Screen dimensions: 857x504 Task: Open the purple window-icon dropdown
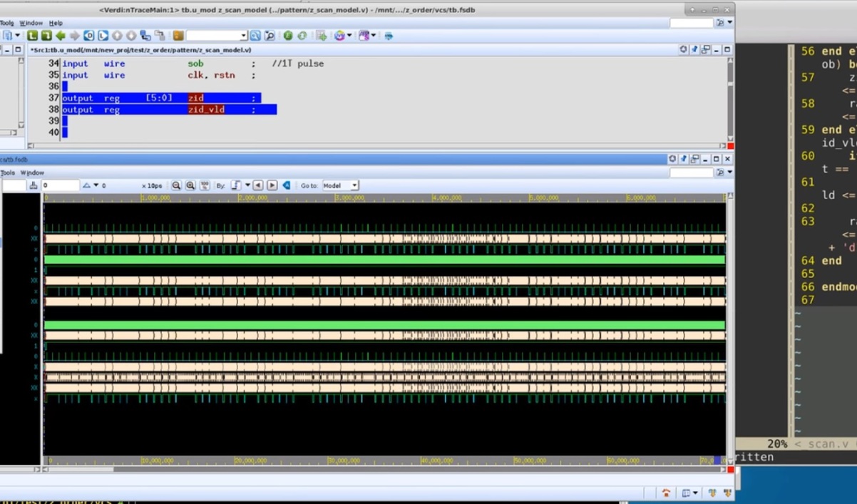point(374,36)
